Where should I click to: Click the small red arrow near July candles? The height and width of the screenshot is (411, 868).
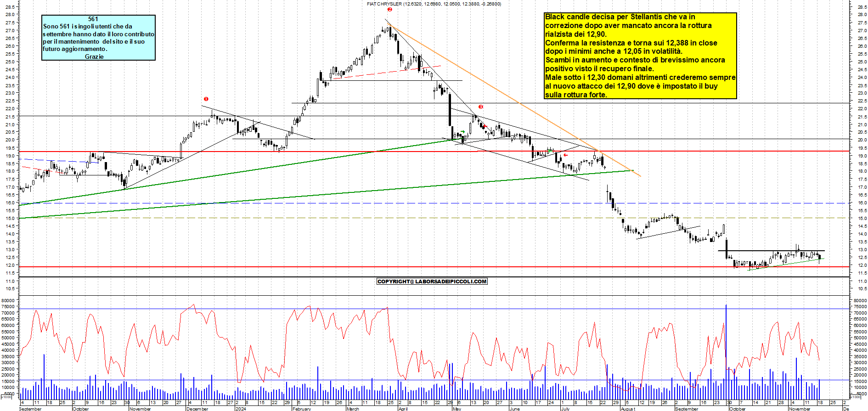click(x=565, y=155)
